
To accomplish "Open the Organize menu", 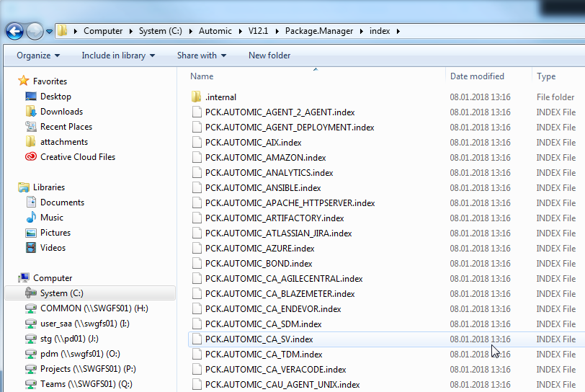I will (x=38, y=55).
